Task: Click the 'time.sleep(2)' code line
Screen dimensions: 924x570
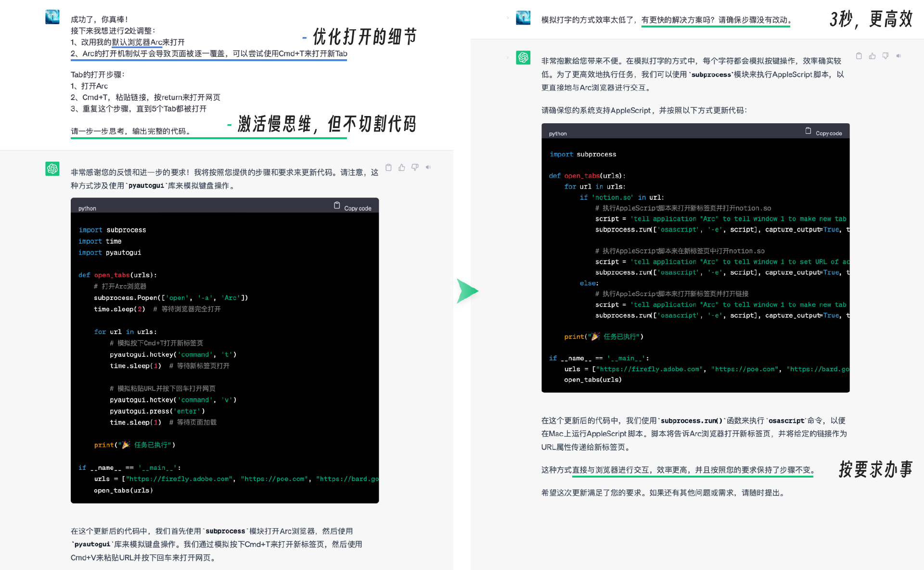Action: [x=119, y=309]
